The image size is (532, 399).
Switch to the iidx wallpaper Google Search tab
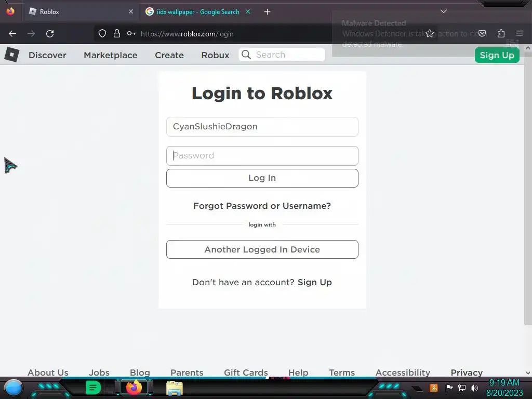(x=198, y=11)
